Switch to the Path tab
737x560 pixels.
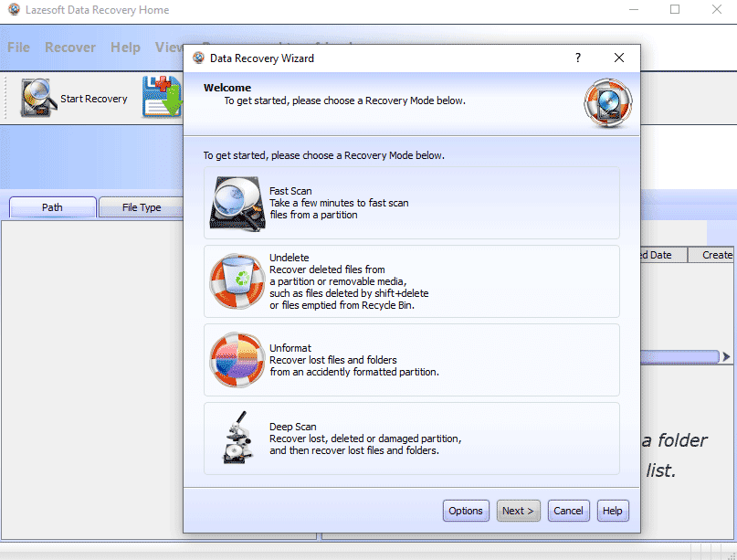tap(53, 207)
